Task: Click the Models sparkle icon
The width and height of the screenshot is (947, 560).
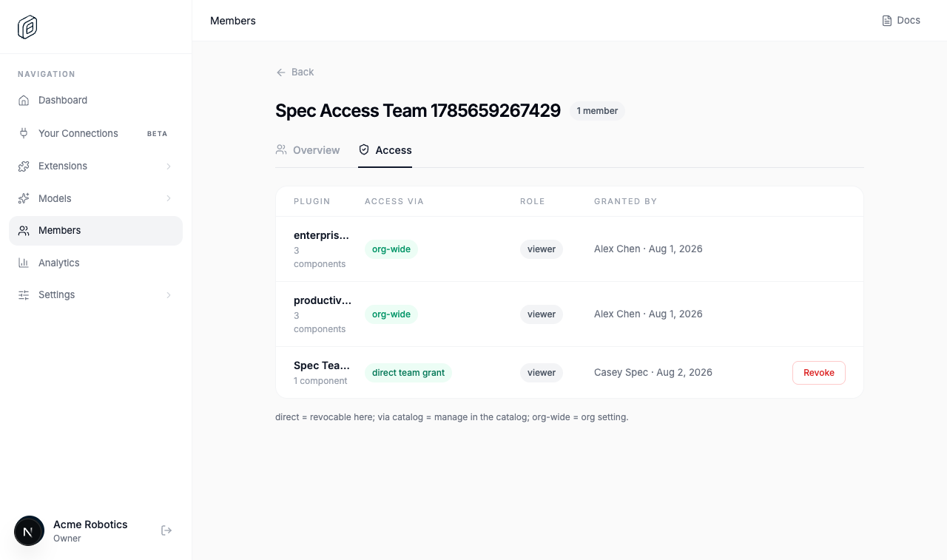Action: coord(24,198)
